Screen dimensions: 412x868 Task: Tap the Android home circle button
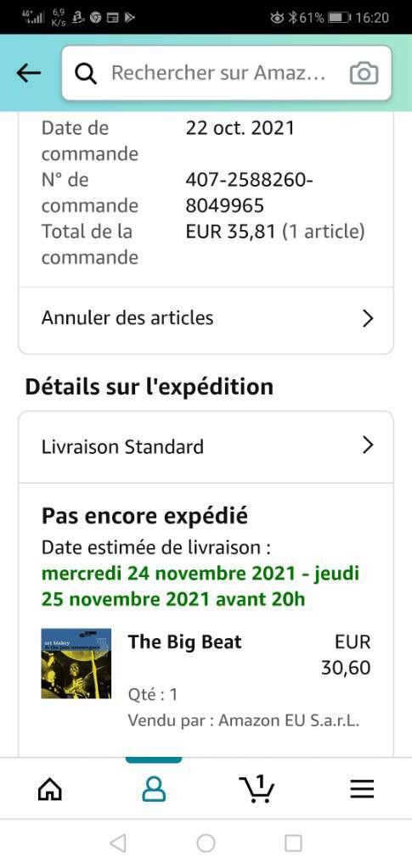(206, 843)
